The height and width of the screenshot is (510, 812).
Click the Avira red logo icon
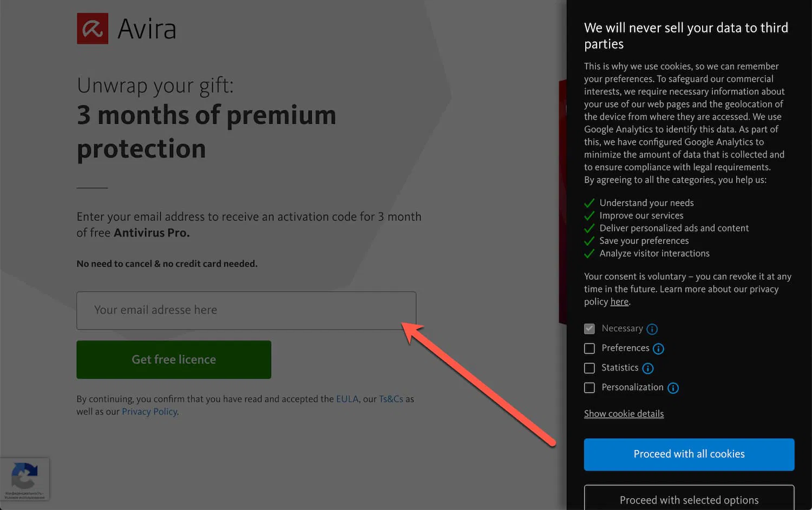(93, 29)
